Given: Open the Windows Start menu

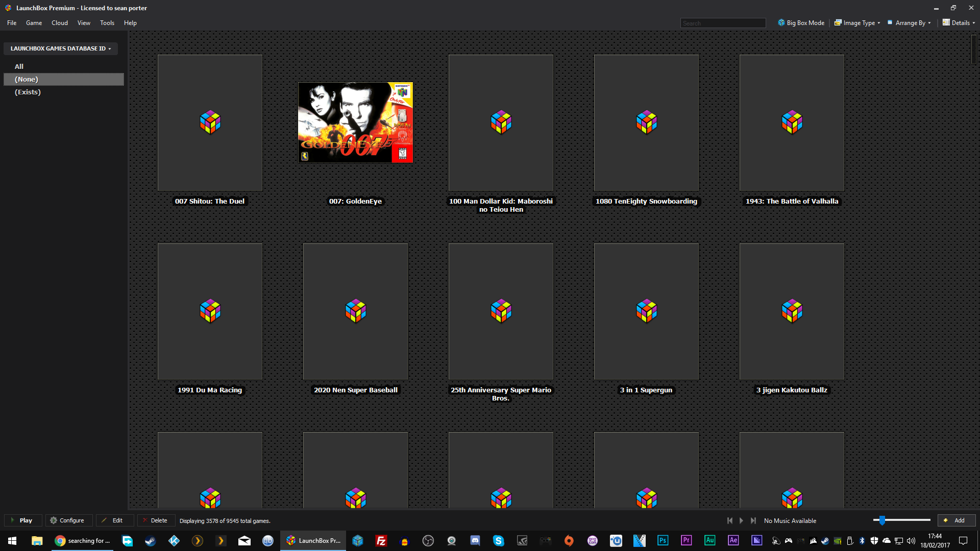Looking at the screenshot, I should point(12,541).
